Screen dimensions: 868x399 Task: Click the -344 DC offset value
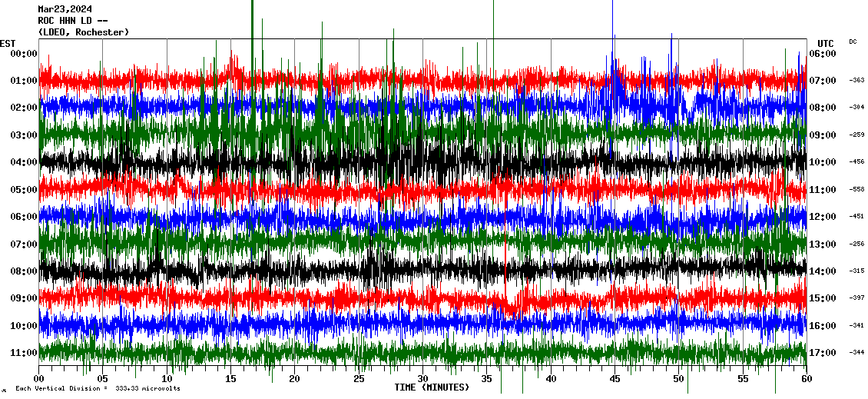(x=856, y=353)
